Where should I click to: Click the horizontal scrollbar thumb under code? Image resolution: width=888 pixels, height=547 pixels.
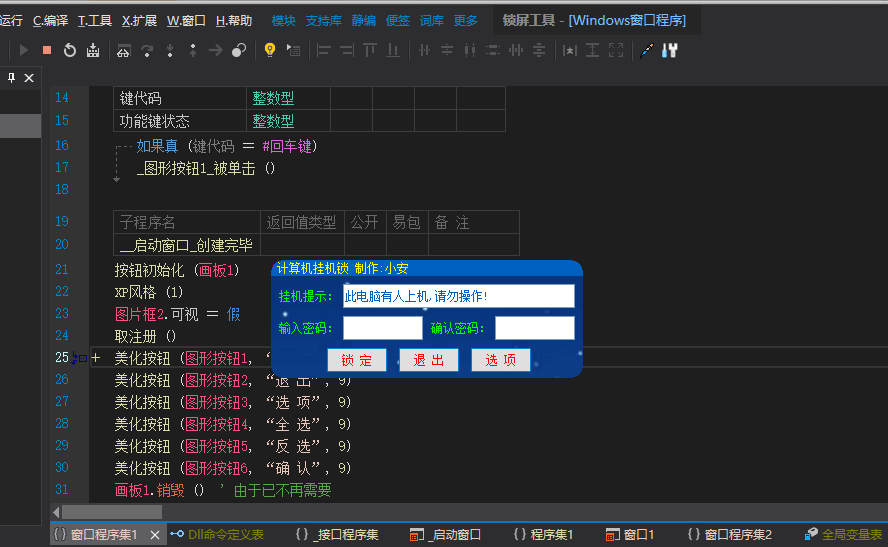pyautogui.click(x=112, y=512)
